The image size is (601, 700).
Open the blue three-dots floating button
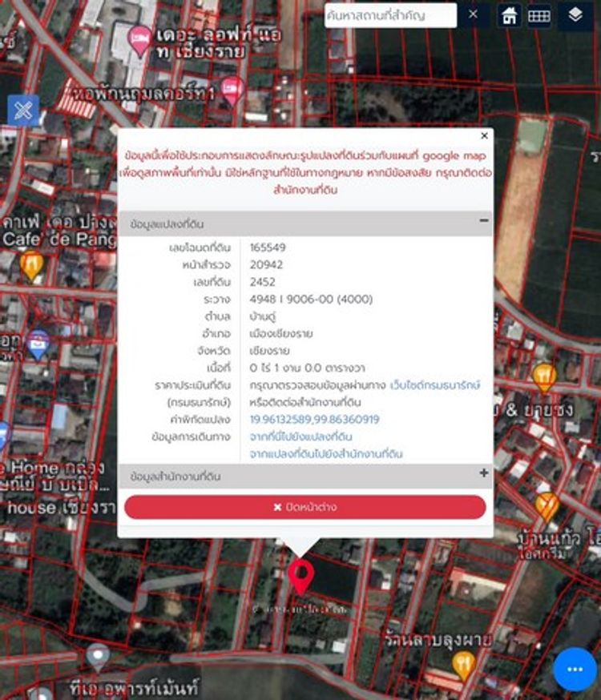pyautogui.click(x=574, y=670)
